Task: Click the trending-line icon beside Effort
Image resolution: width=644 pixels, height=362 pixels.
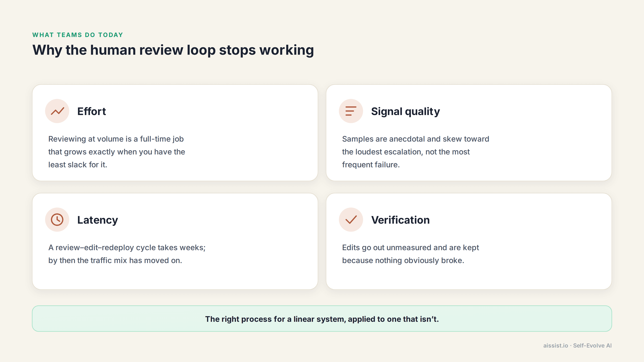Action: click(x=57, y=111)
